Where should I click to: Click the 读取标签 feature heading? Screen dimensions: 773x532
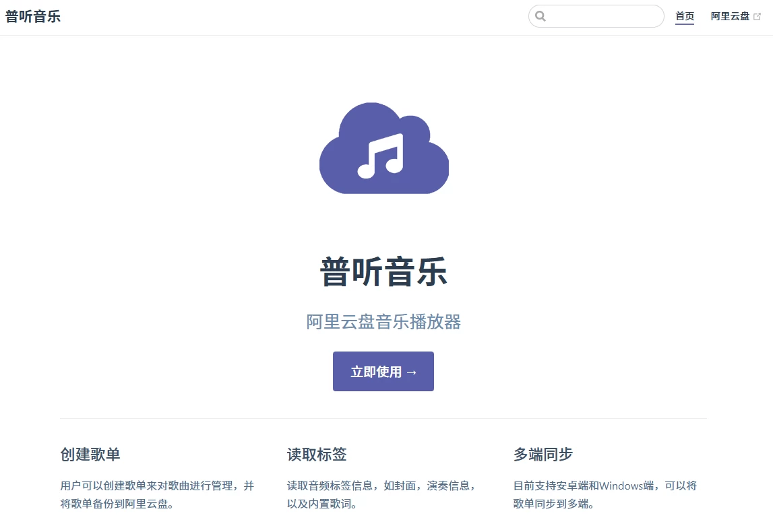point(316,455)
